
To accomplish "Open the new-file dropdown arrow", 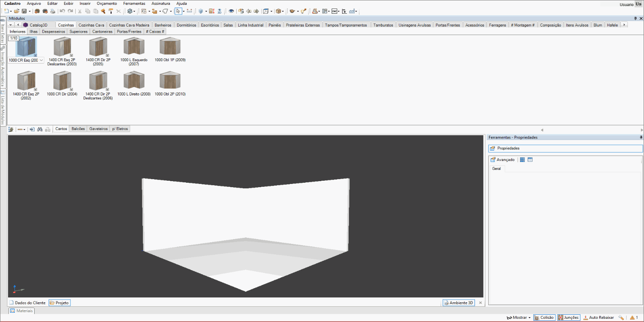I will point(11,11).
